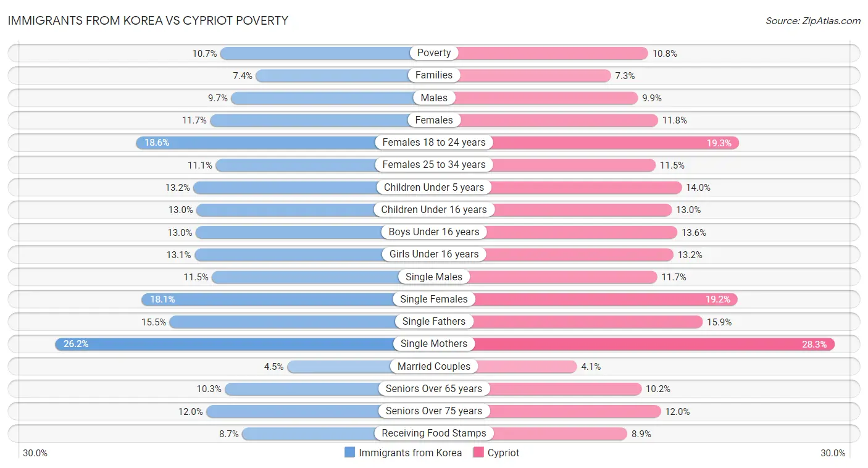The image size is (868, 468).
Task: Click the chart title Immigrants from Korea vs Cypriot Poverty
Action: click(148, 20)
